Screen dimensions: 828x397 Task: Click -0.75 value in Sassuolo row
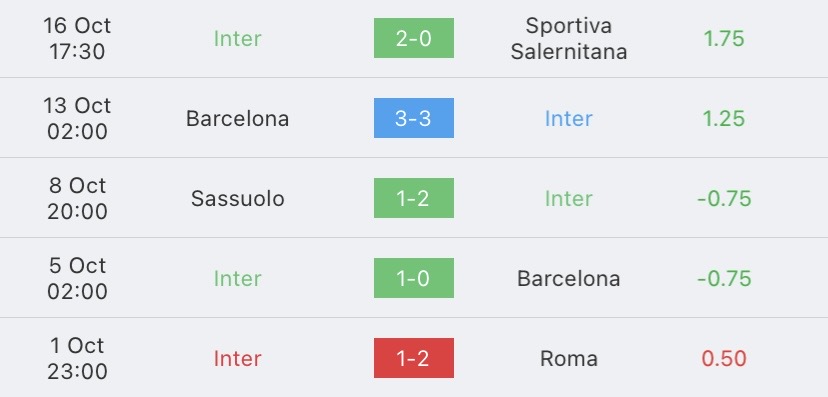pyautogui.click(x=724, y=198)
